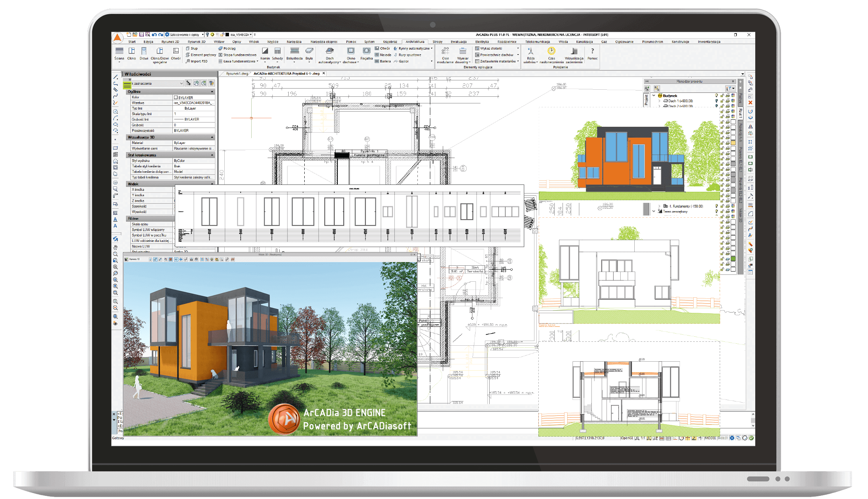Select the Ściana wall tool

click(119, 53)
